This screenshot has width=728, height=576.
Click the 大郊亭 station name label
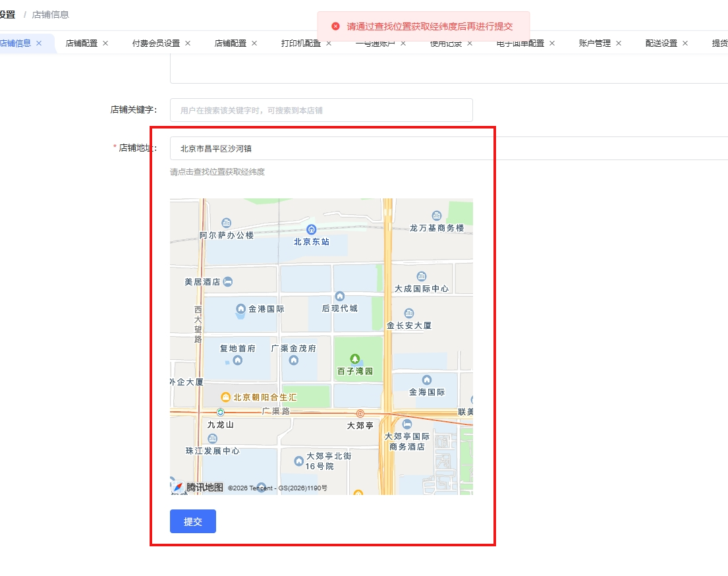click(x=360, y=426)
